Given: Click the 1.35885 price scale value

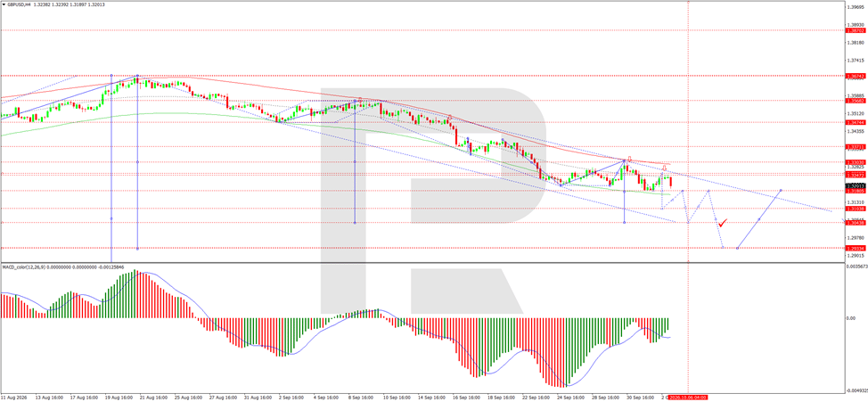Looking at the screenshot, I should pyautogui.click(x=856, y=95).
